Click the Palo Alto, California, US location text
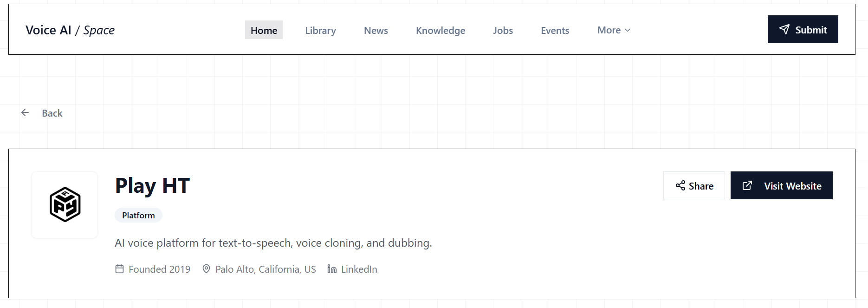This screenshot has height=308, width=868. click(x=266, y=269)
